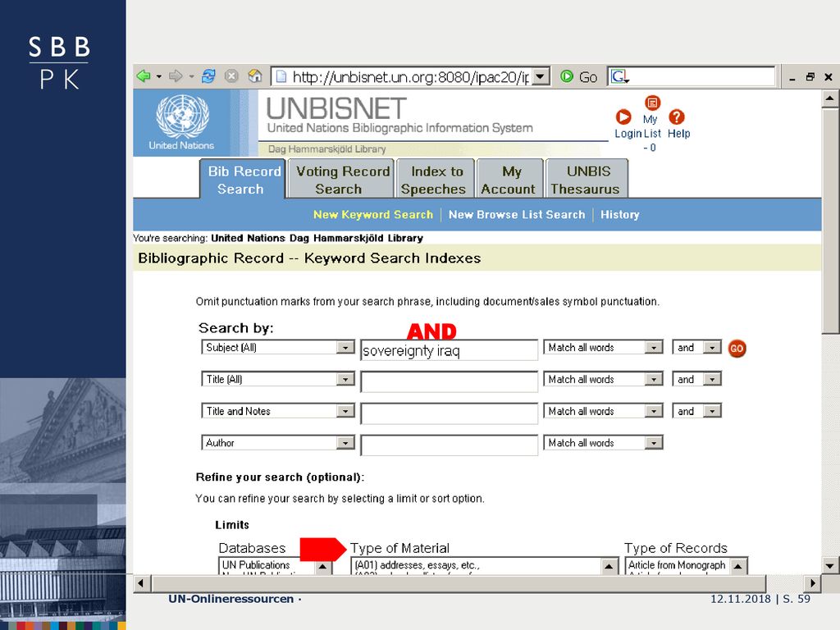
Task: Click the red Login arrow icon
Action: tap(623, 116)
